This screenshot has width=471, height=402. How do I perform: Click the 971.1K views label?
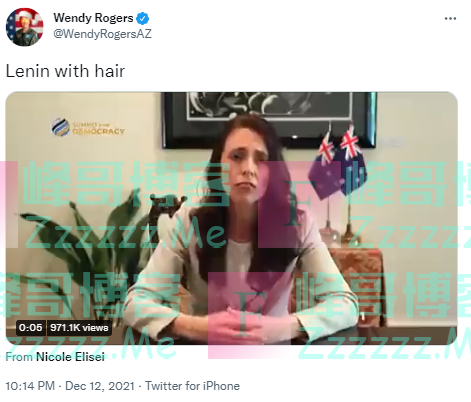pos(79,328)
